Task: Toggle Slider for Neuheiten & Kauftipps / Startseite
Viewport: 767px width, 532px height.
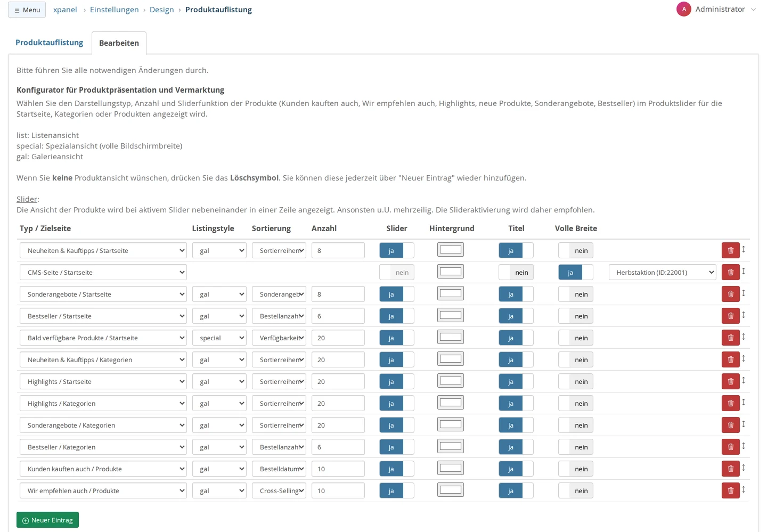Action: pyautogui.click(x=397, y=250)
